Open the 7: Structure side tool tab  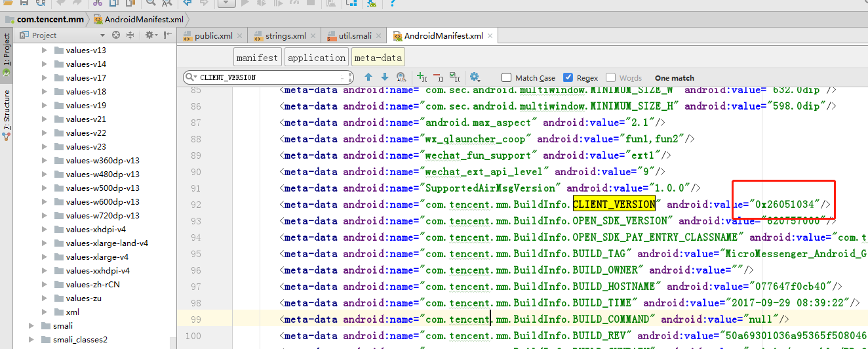6,115
